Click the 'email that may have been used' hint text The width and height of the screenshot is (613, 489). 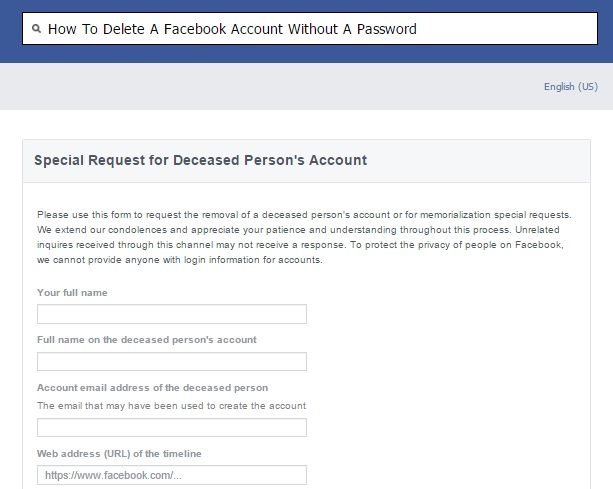(171, 406)
